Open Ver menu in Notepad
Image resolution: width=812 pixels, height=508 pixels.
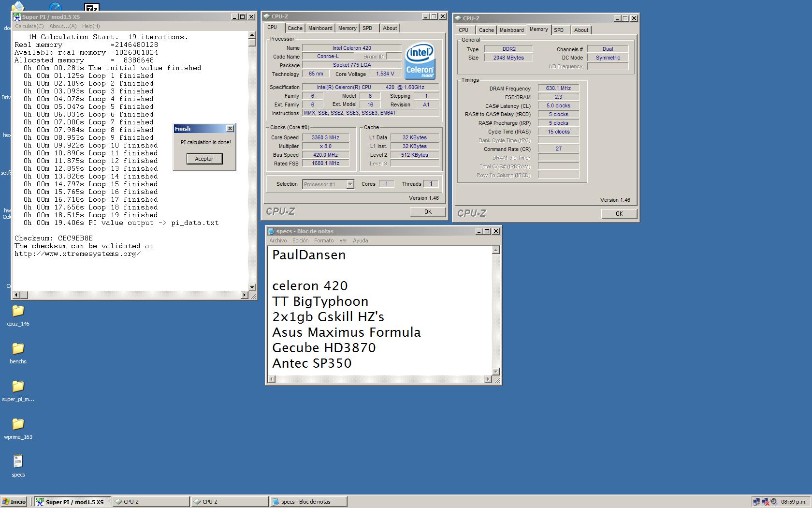[x=343, y=240]
